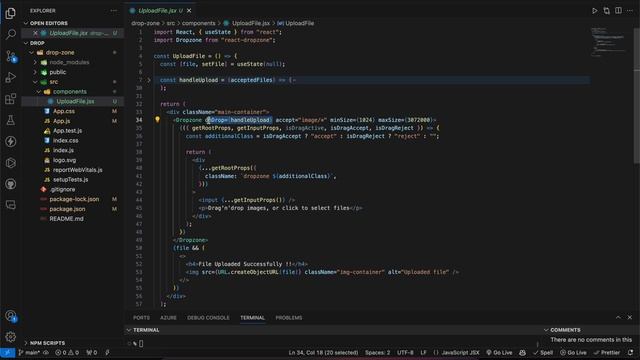Open Source Control view with badge
The height and width of the screenshot is (360, 640).
coord(11,56)
